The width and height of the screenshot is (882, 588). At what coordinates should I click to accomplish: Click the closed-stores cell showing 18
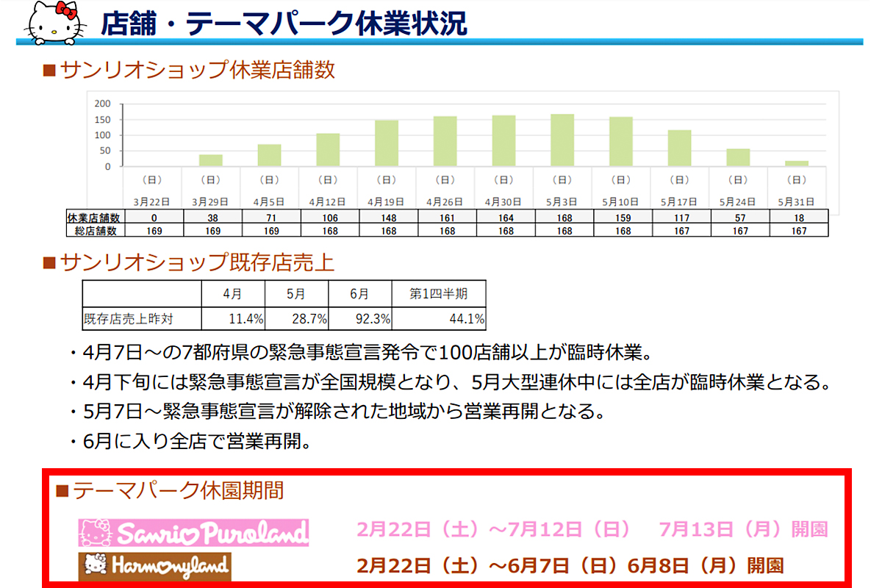[799, 218]
